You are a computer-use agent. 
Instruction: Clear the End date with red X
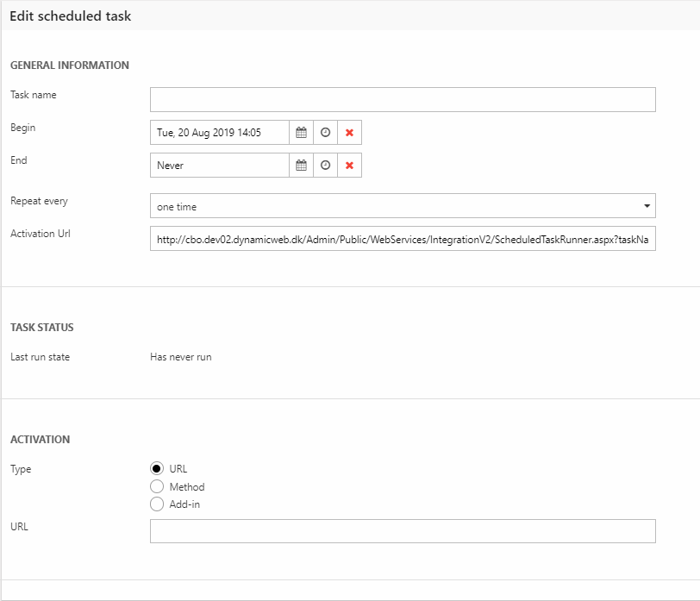(x=349, y=166)
